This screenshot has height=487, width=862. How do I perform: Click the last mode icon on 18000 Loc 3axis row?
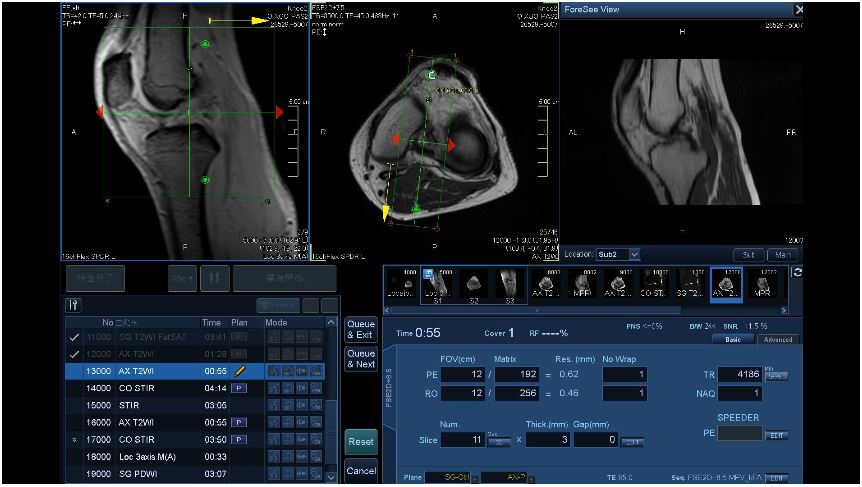point(317,456)
